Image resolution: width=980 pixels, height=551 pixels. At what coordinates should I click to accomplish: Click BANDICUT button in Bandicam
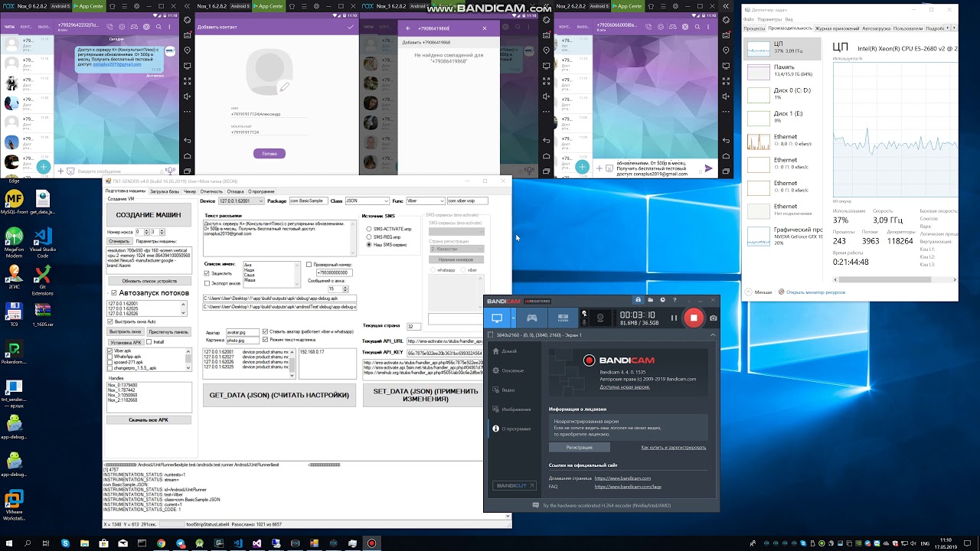514,486
